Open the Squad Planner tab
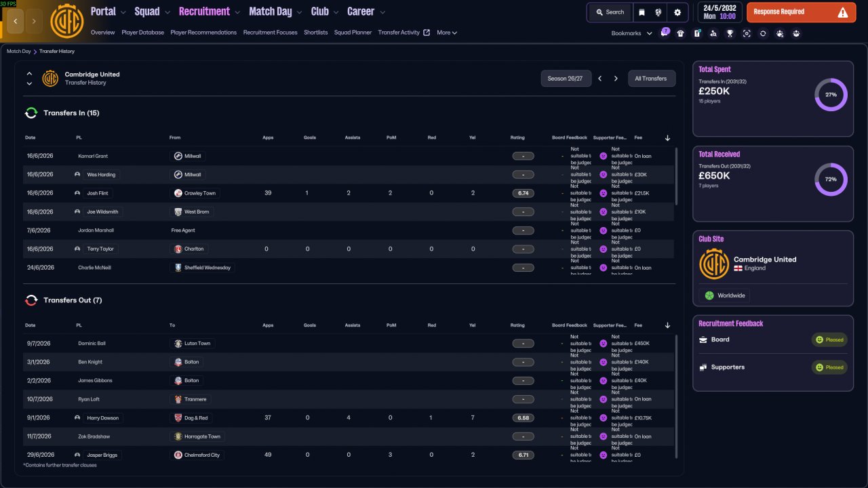The height and width of the screenshot is (488, 868). click(353, 33)
